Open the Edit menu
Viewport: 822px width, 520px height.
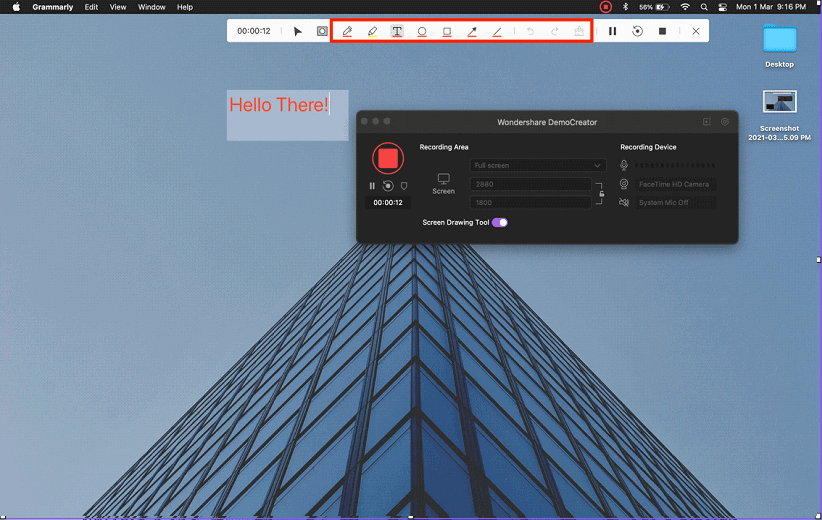[x=91, y=7]
